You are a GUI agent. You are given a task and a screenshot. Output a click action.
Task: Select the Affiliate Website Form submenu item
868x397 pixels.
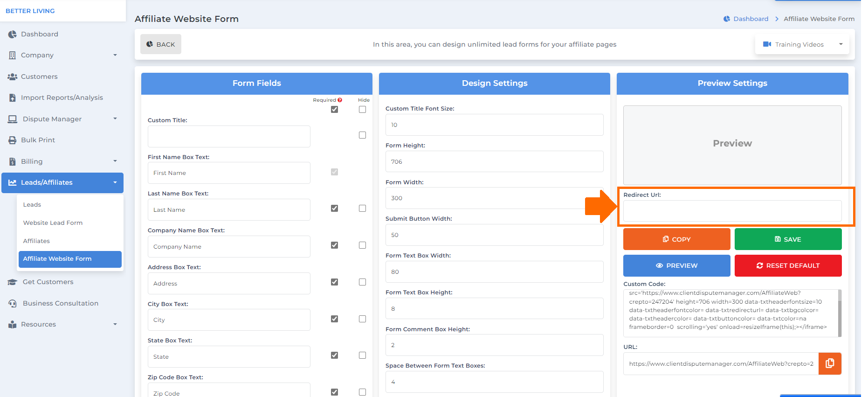point(70,259)
